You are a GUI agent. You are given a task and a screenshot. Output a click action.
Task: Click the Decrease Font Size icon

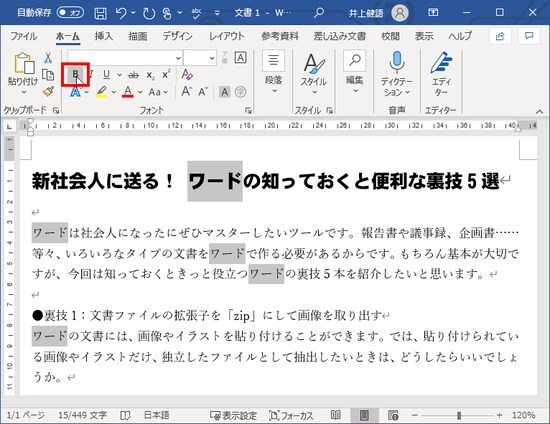(203, 92)
